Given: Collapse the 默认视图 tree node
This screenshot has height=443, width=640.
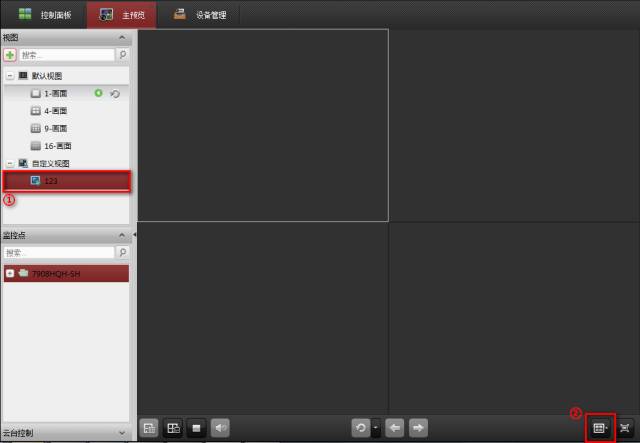Looking at the screenshot, I should click(9, 76).
